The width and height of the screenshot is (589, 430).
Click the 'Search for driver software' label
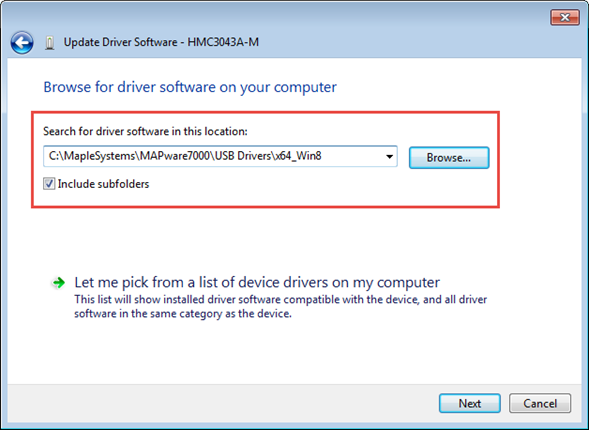coord(145,131)
